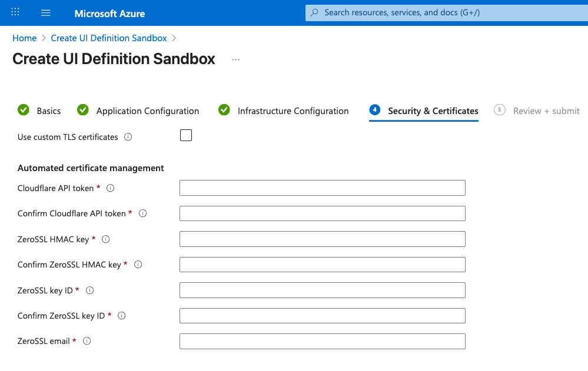This screenshot has height=371, width=588.
Task: Click the ZeroSSL email field
Action: point(323,341)
